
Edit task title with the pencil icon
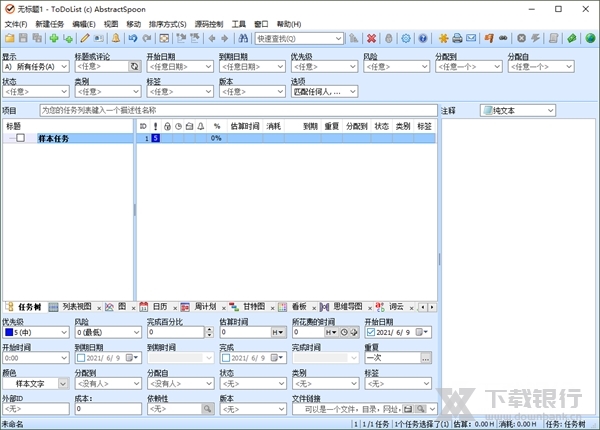coord(85,38)
